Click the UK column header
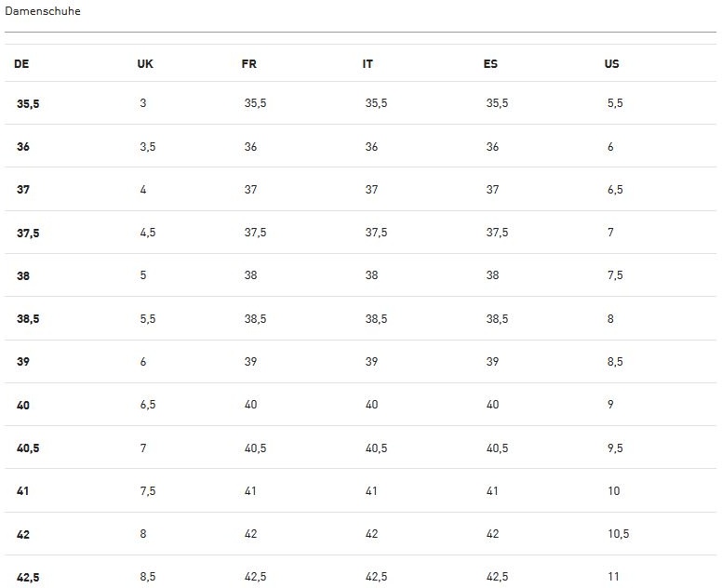Viewport: 722px width, 588px height. click(145, 64)
